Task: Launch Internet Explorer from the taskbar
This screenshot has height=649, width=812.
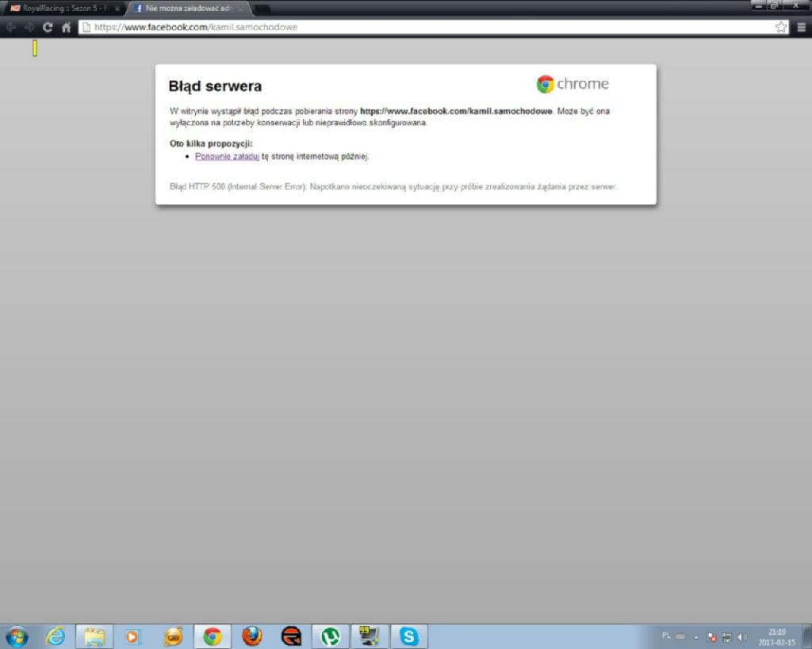Action: 56,636
